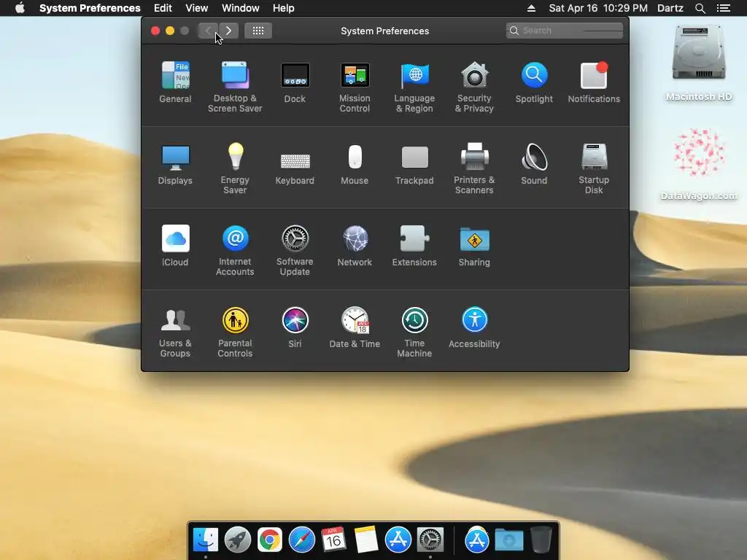Open the General preference pane
Image resolution: width=747 pixels, height=560 pixels.
coord(175,82)
